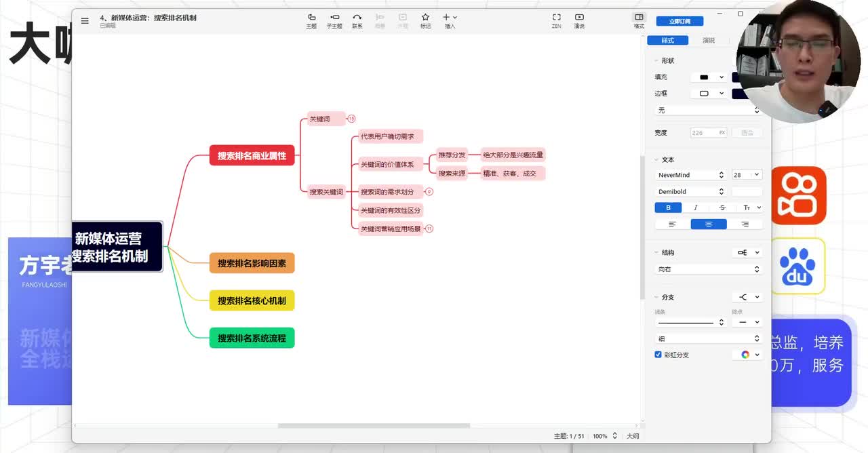This screenshot has width=868, height=453.
Task: Toggle the 格式 format panel
Action: pos(639,20)
